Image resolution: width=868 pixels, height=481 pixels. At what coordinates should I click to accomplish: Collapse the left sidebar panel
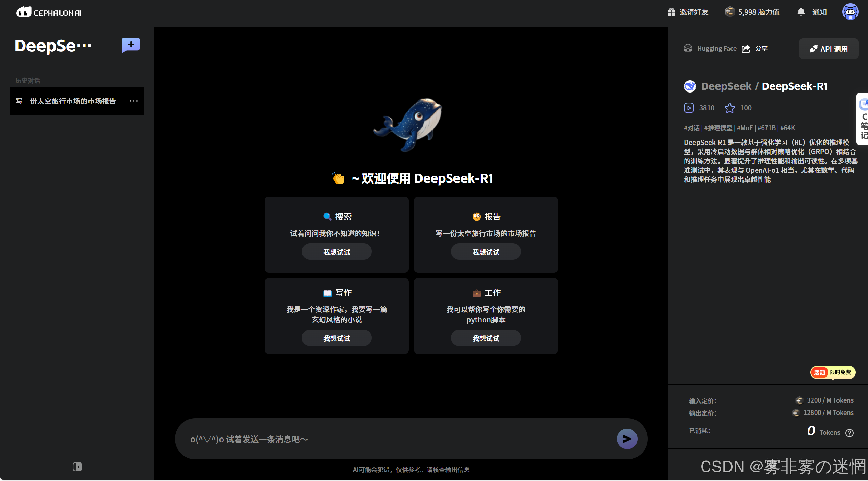coord(77,467)
